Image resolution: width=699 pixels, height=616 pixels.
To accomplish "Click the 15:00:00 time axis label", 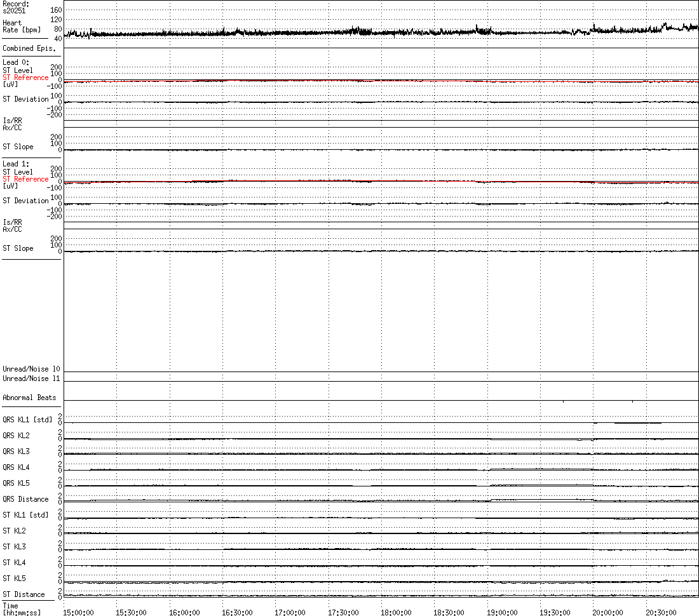I will (x=78, y=612).
